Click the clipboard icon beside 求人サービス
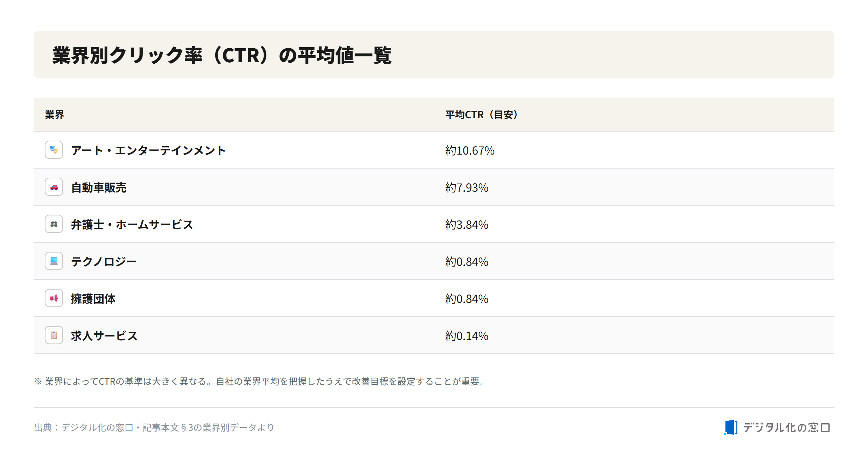 pyautogui.click(x=54, y=335)
